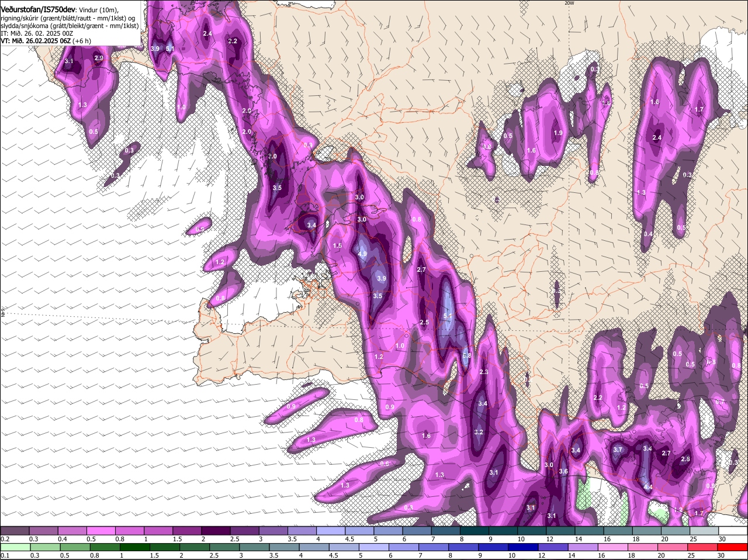Click the pale green 0.1–0.3 rain legend swatch
748x560 pixels.
click(x=14, y=547)
